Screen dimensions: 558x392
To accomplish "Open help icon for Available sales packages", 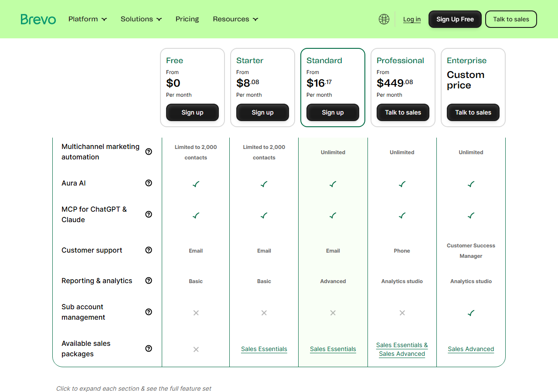I will tap(149, 348).
